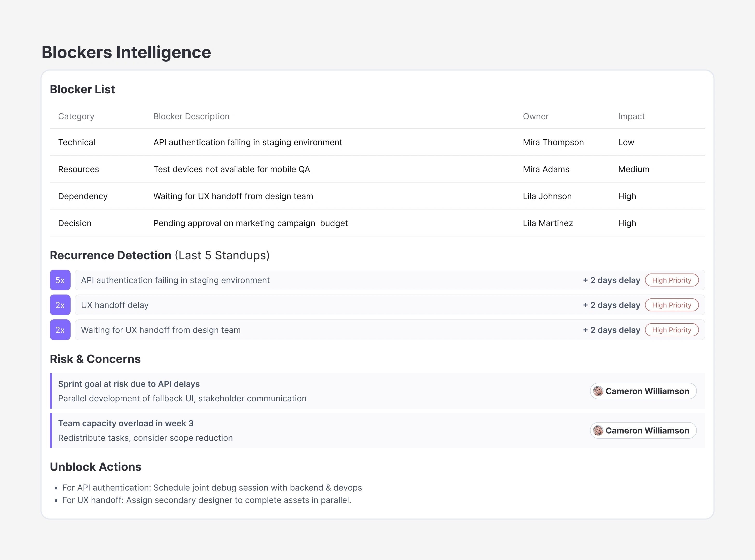Select owner Lila Martinez

[548, 223]
